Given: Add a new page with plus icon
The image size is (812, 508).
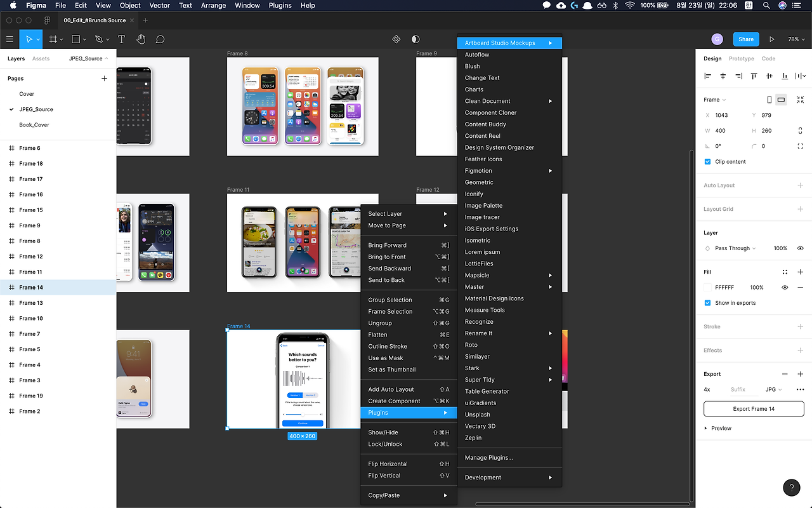Looking at the screenshot, I should coord(105,79).
